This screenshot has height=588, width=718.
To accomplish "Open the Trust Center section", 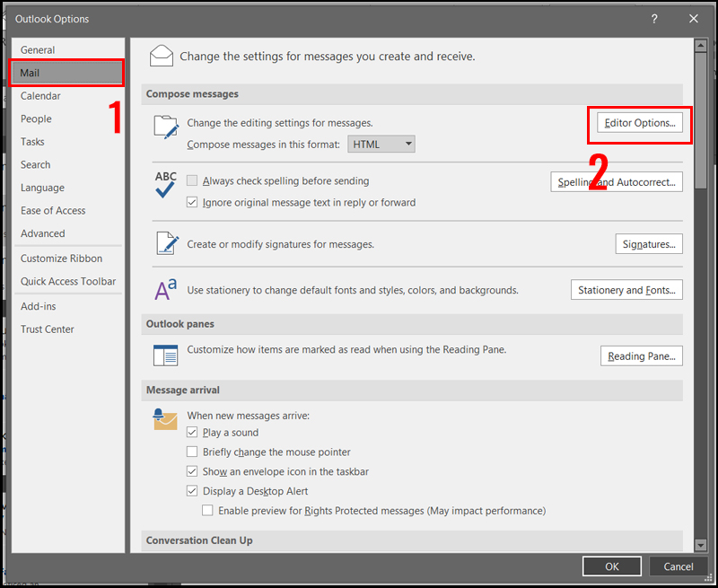I will (x=47, y=329).
